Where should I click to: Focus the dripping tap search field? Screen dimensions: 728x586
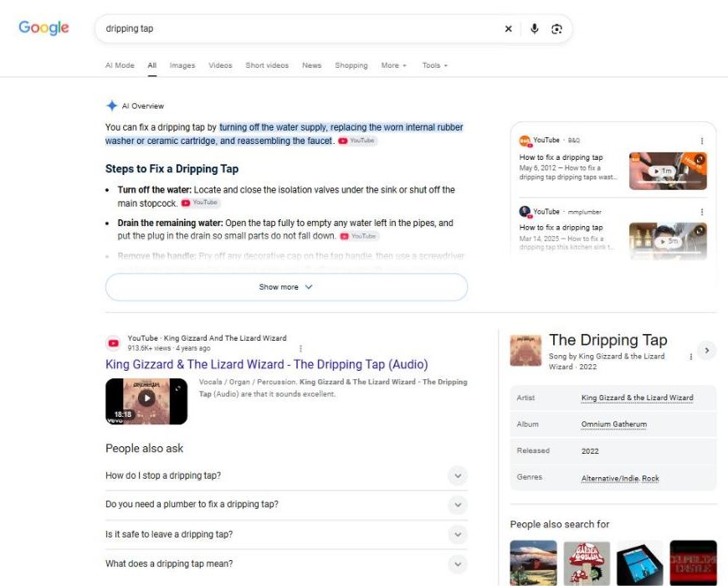297,28
